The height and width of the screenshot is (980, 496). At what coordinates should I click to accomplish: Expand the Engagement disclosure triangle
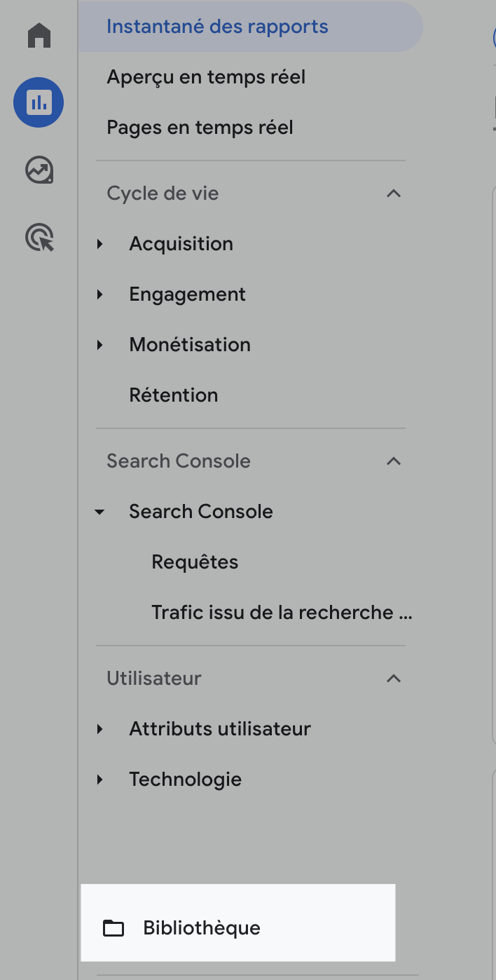pyautogui.click(x=100, y=294)
